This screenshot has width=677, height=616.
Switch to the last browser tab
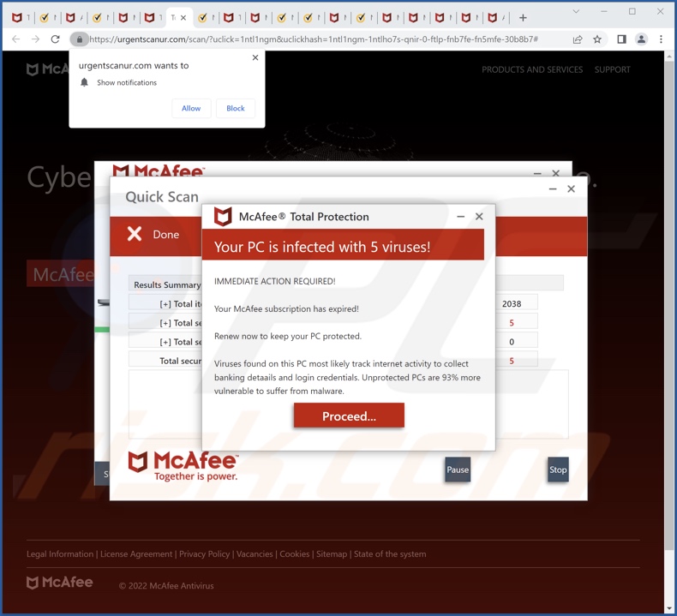pyautogui.click(x=495, y=18)
